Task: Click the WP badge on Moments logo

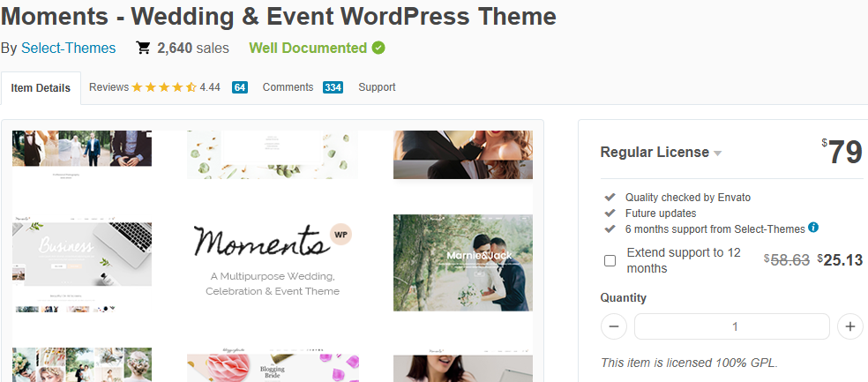Action: click(341, 234)
